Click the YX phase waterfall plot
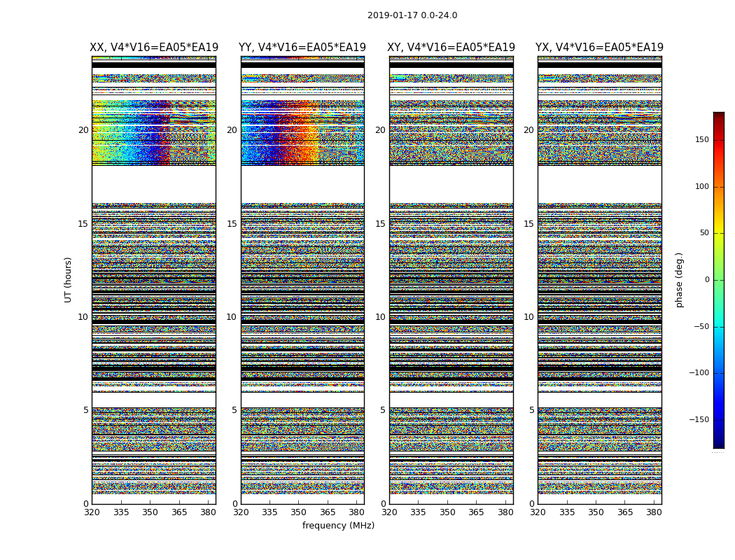Image resolution: width=735 pixels, height=560 pixels. coord(599,280)
